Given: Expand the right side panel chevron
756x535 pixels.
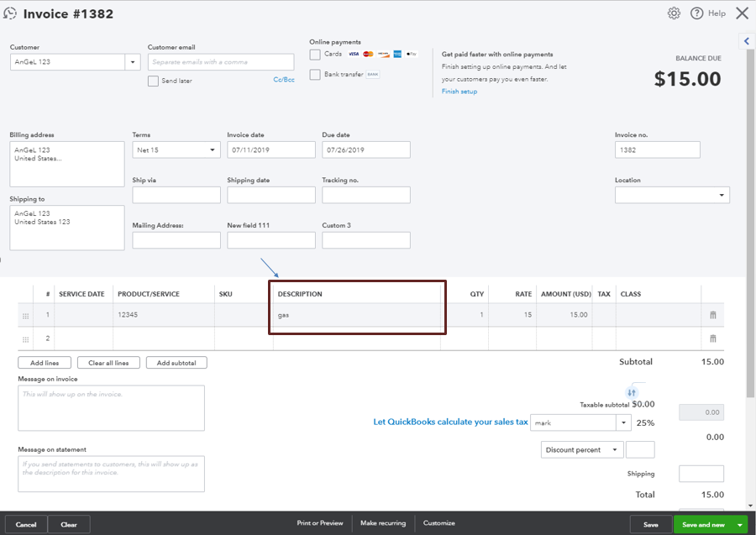Looking at the screenshot, I should pyautogui.click(x=747, y=41).
